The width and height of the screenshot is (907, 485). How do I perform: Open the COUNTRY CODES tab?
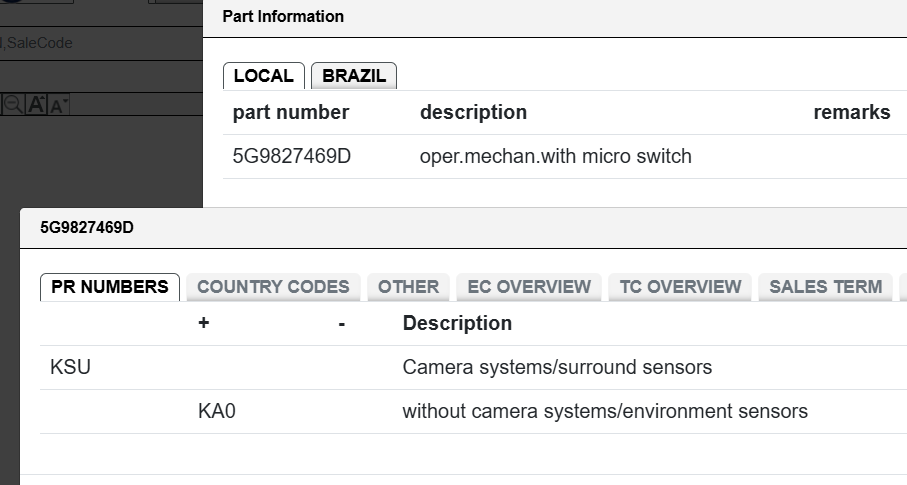pos(273,287)
